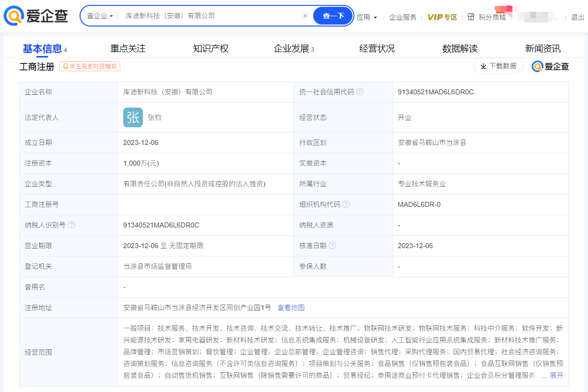Click the 纳税人识别号 value 91340521MAD6L6DR0C

[161, 225]
